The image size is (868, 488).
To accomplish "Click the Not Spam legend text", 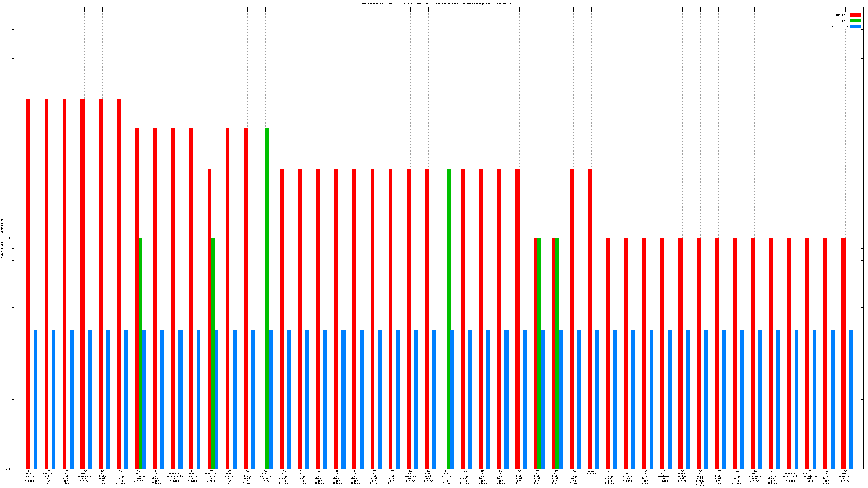I will pos(842,15).
